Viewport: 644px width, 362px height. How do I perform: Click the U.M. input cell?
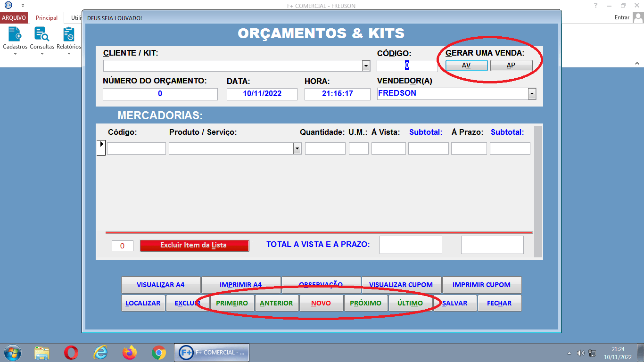tap(359, 148)
